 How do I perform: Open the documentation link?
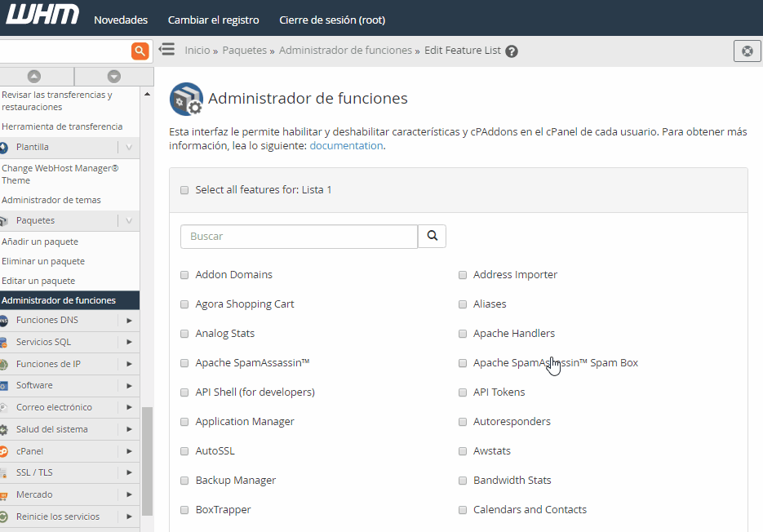coord(346,145)
